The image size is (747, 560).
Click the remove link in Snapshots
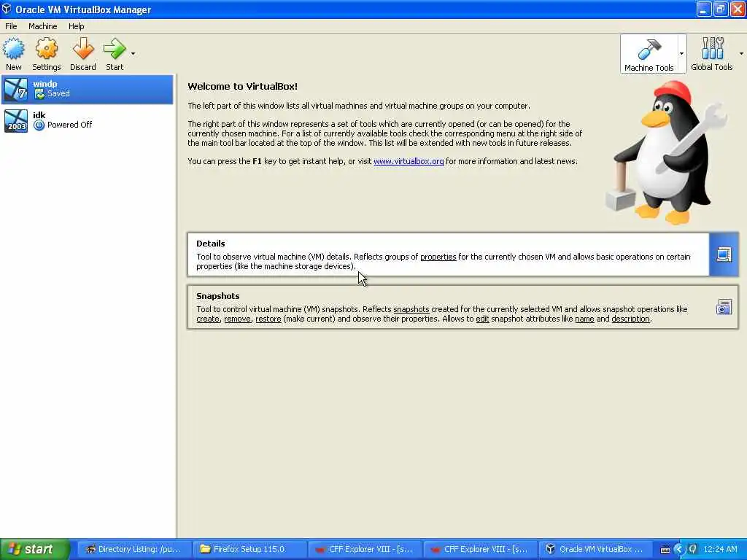pyautogui.click(x=237, y=319)
